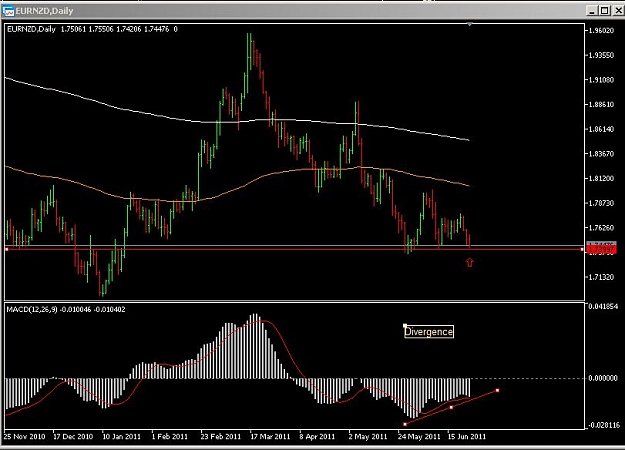Click the EURNZD,Daily title bar text

[x=44, y=11]
